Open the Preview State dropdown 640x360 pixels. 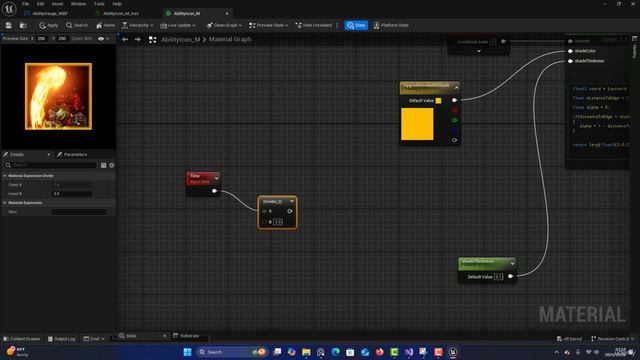pos(269,25)
